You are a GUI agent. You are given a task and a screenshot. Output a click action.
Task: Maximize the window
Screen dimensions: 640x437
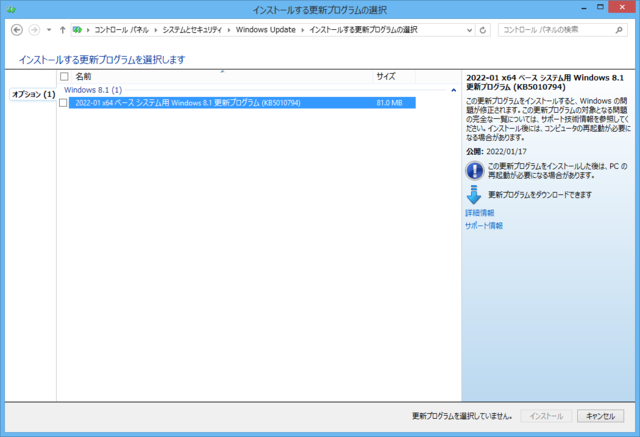600,7
